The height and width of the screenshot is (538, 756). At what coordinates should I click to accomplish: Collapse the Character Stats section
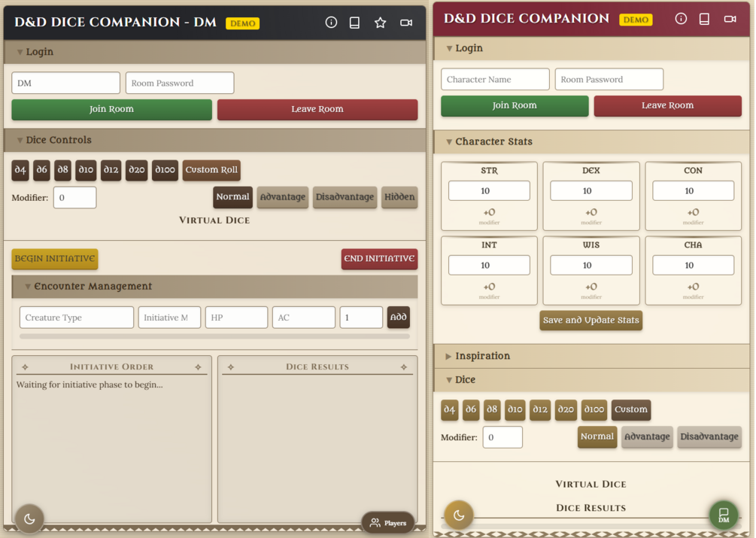[x=591, y=141]
